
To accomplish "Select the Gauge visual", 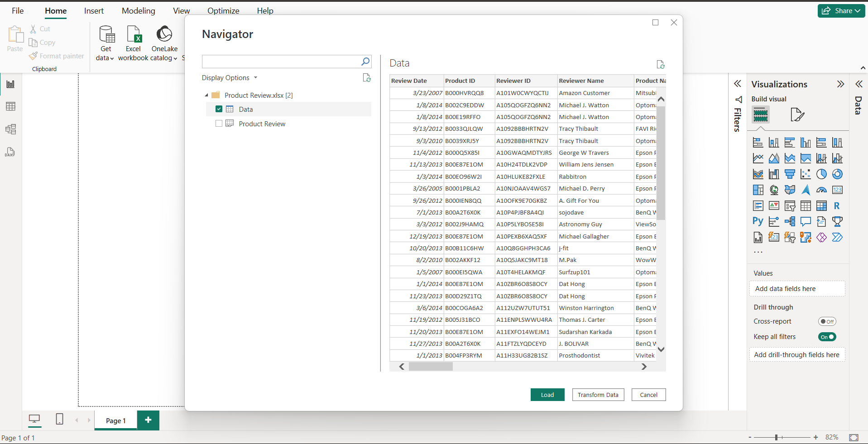I will (x=821, y=190).
